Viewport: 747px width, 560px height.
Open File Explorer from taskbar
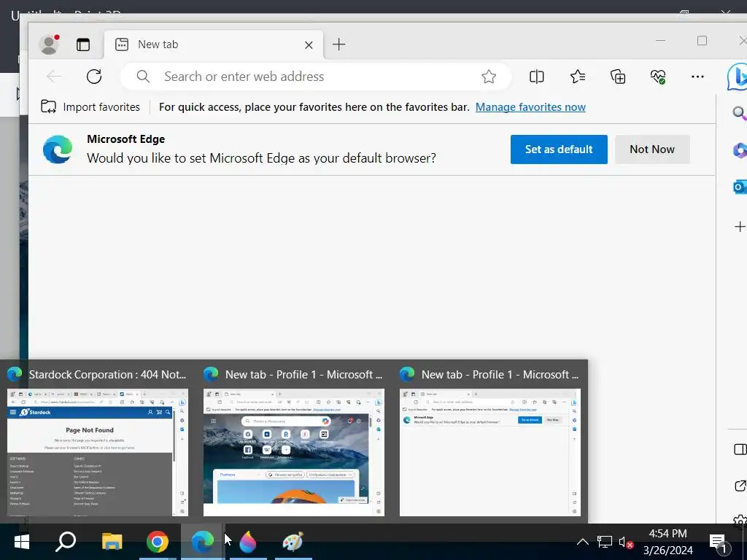pyautogui.click(x=112, y=542)
